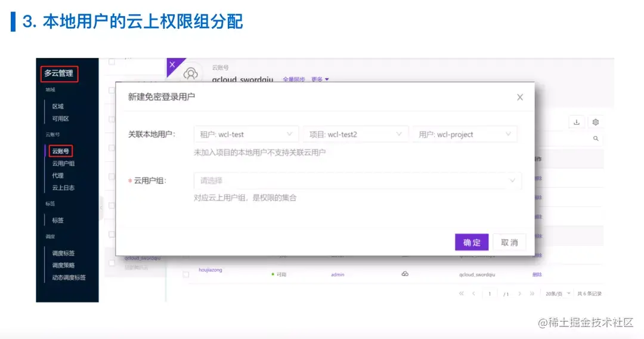Select 云上日志 in the sidebar

63,188
